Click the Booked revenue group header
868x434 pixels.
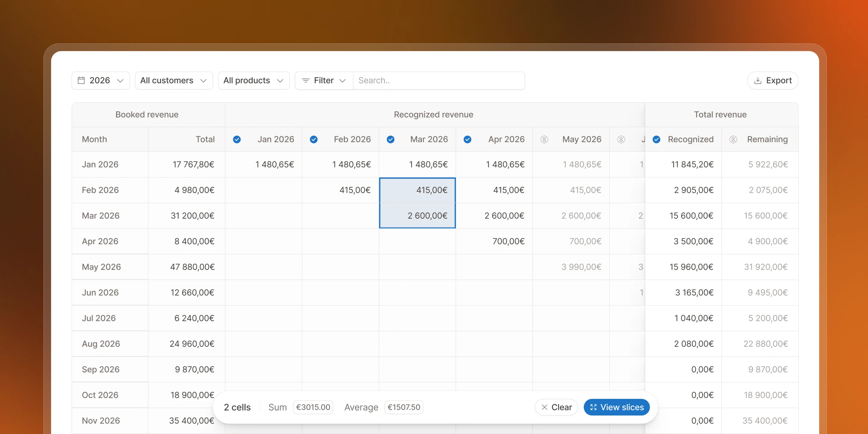click(148, 115)
